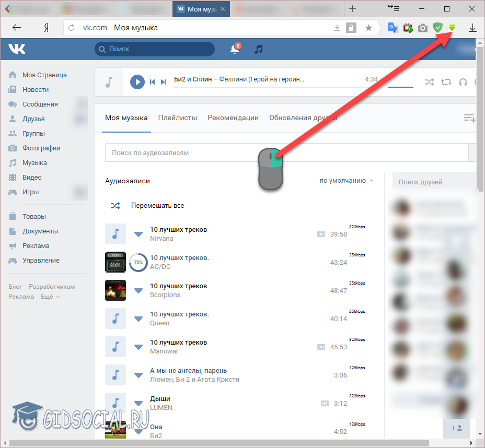
Task: Click the music note icon in header
Action: tap(258, 49)
